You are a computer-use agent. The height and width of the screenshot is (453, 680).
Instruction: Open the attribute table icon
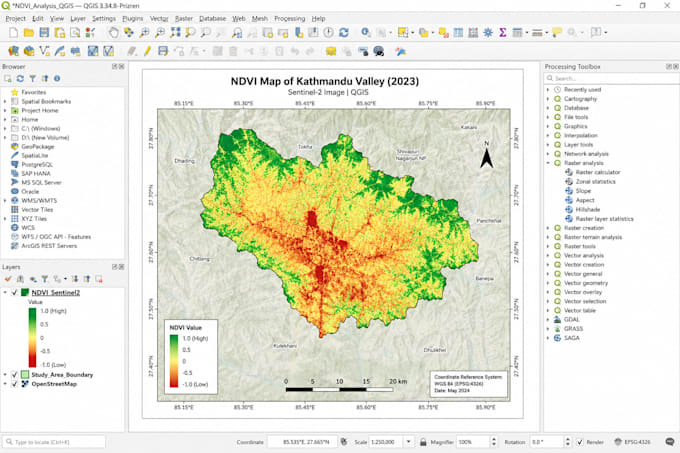point(458,33)
